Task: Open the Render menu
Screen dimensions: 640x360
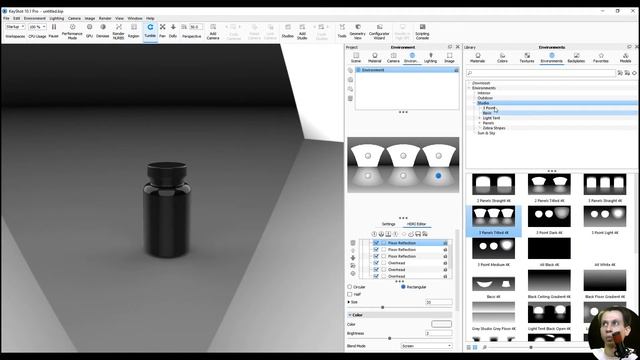Action: coord(105,18)
